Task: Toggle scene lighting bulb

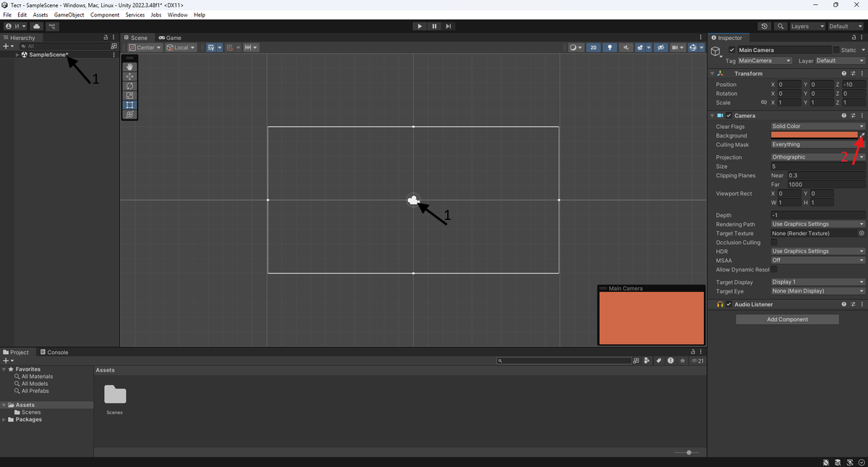Action: click(610, 48)
